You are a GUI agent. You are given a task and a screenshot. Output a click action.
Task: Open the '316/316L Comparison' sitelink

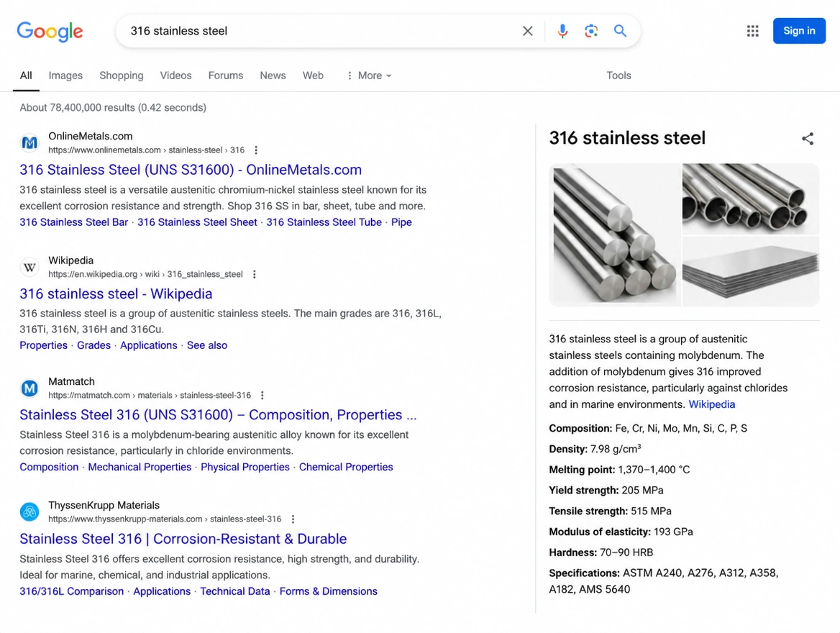click(x=71, y=591)
